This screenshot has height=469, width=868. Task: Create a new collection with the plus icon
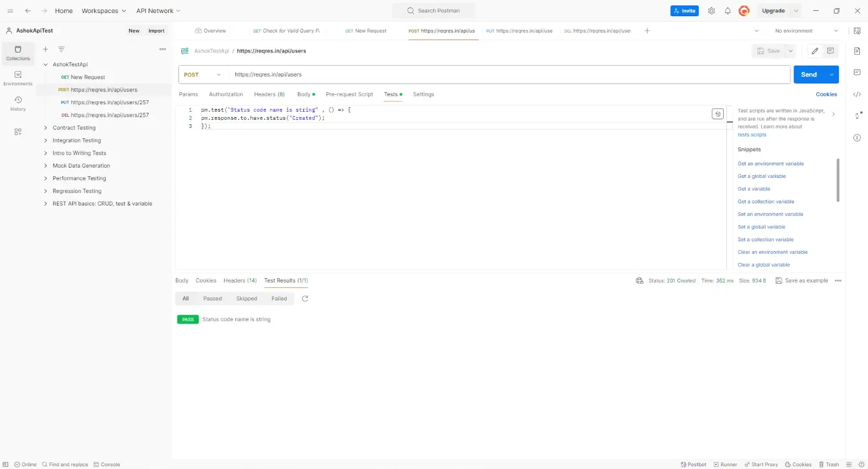[x=46, y=49]
